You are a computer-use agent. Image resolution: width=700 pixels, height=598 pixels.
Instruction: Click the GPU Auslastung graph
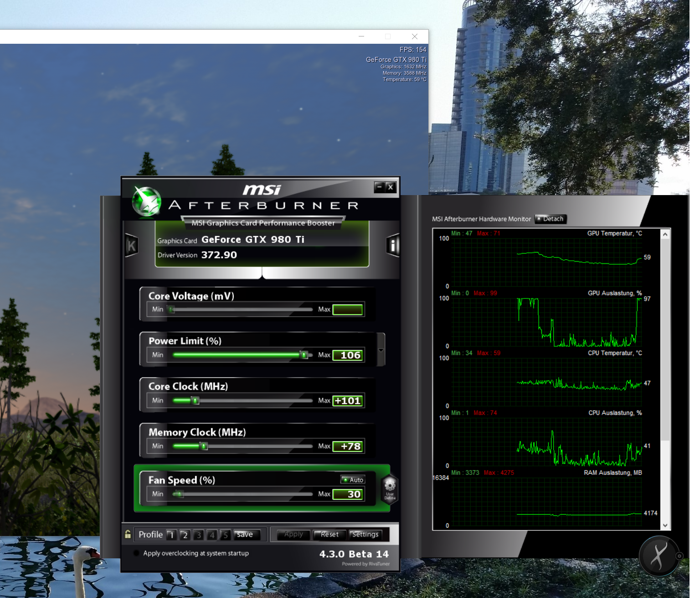click(547, 322)
